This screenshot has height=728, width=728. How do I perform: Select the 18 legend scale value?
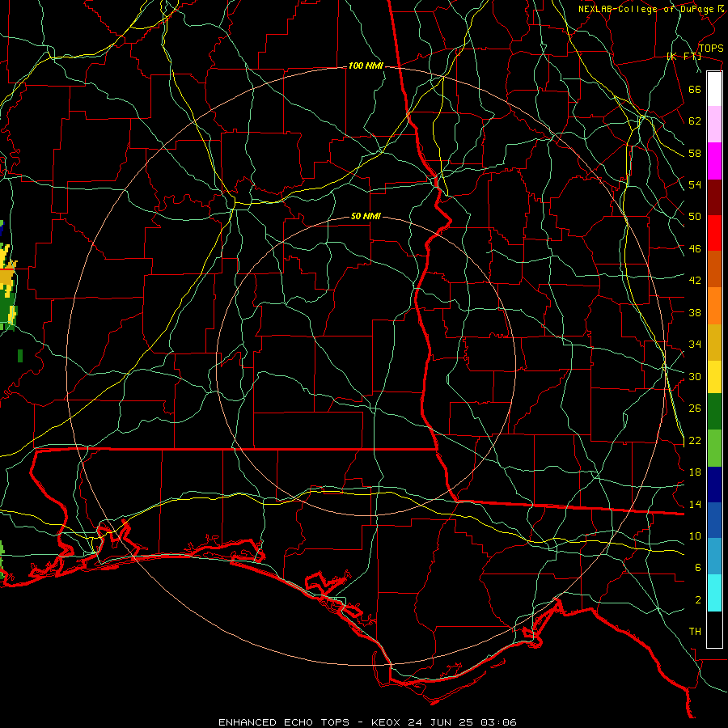[x=695, y=472]
